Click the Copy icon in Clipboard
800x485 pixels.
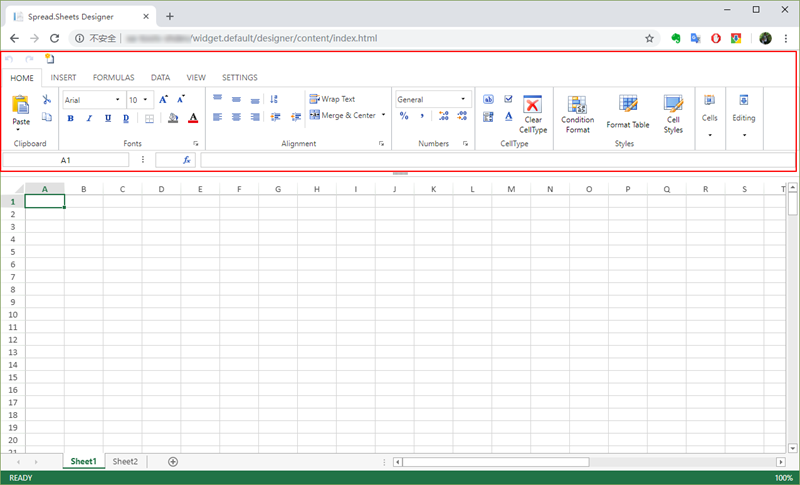46,118
